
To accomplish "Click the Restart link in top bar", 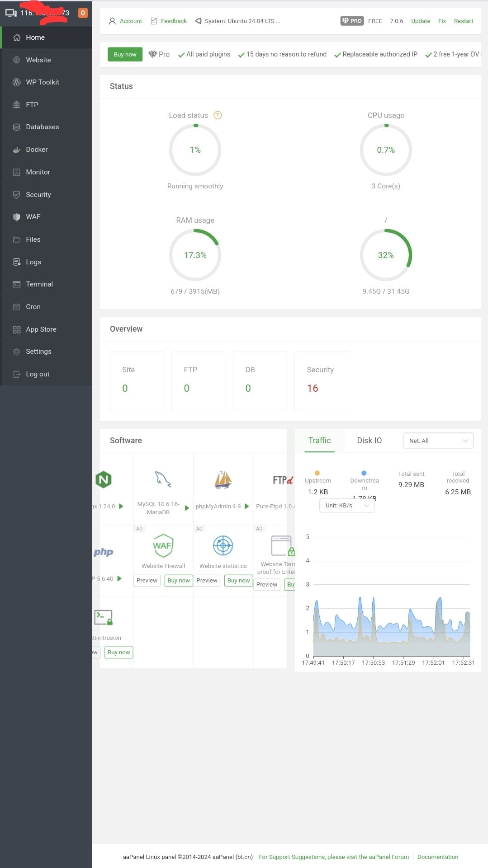I will pos(463,21).
